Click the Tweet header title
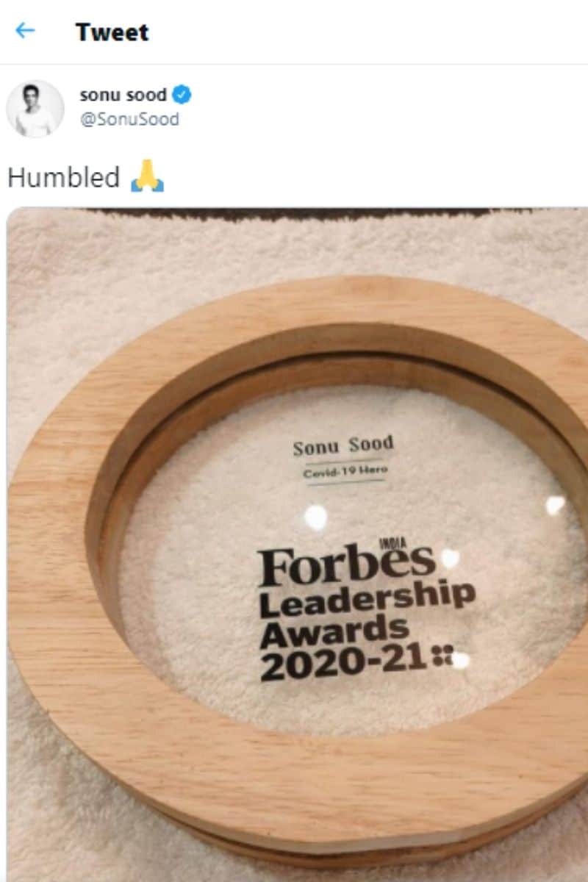Viewport: 588px width, 882px height. (x=112, y=32)
